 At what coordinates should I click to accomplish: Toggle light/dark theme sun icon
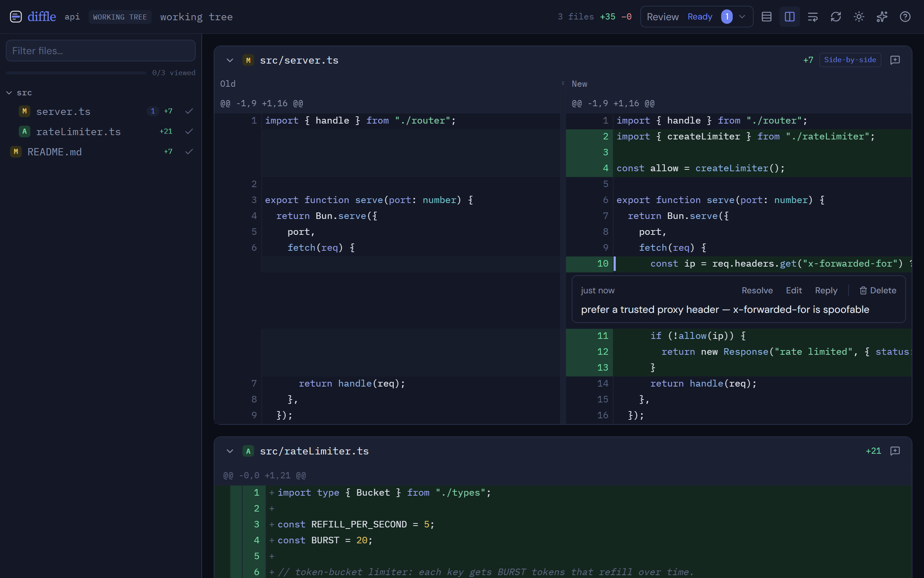[859, 17]
